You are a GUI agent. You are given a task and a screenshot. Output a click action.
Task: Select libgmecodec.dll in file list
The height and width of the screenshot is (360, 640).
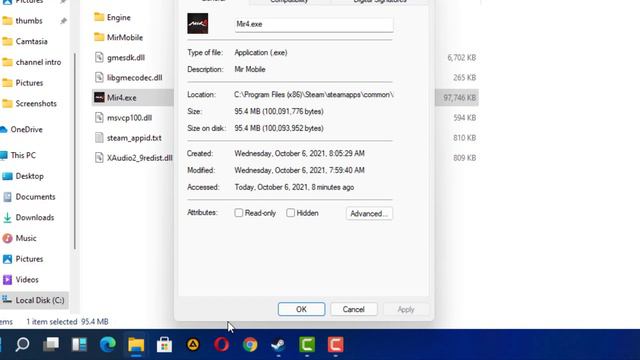click(134, 78)
